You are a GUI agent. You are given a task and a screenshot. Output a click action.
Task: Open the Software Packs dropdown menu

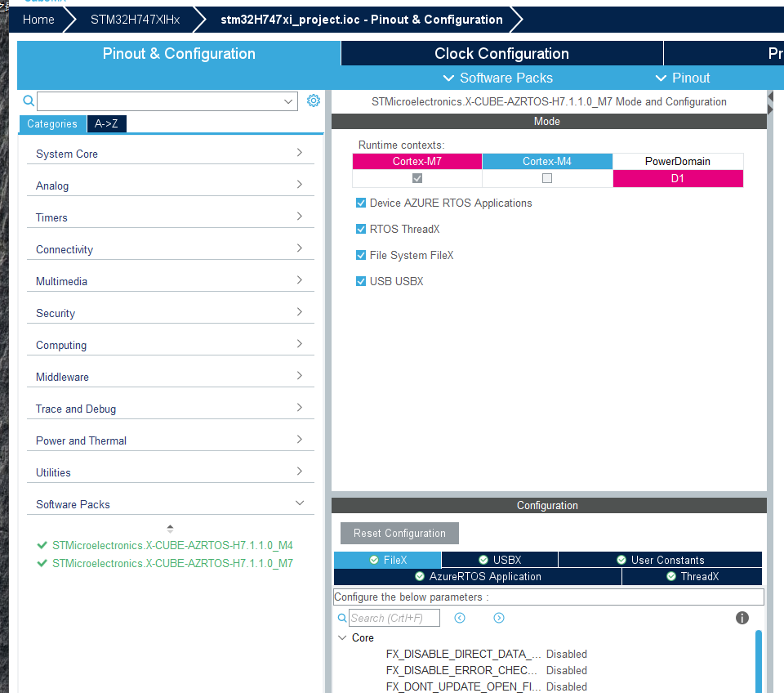[x=498, y=78]
